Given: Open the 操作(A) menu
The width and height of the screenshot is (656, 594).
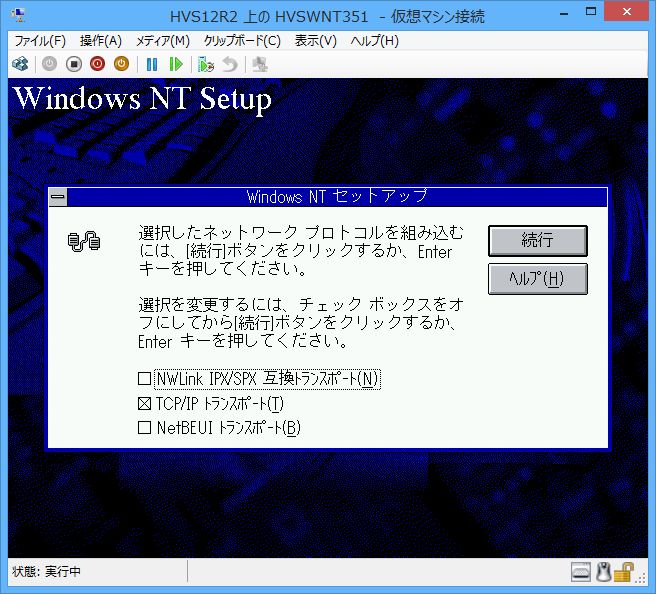Looking at the screenshot, I should 100,41.
